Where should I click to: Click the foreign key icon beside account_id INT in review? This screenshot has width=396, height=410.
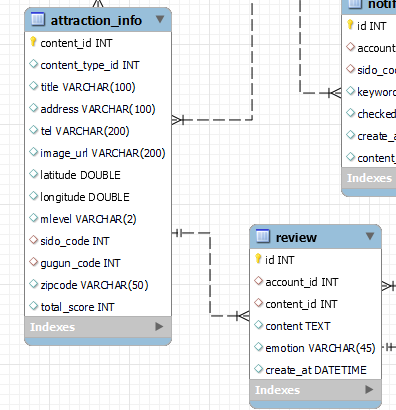pos(258,281)
